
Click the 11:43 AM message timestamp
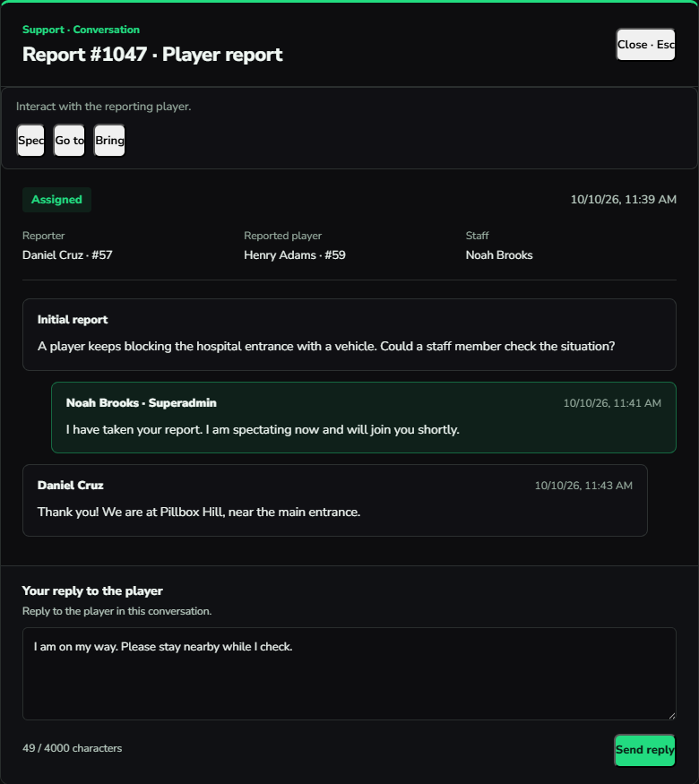[x=583, y=486]
